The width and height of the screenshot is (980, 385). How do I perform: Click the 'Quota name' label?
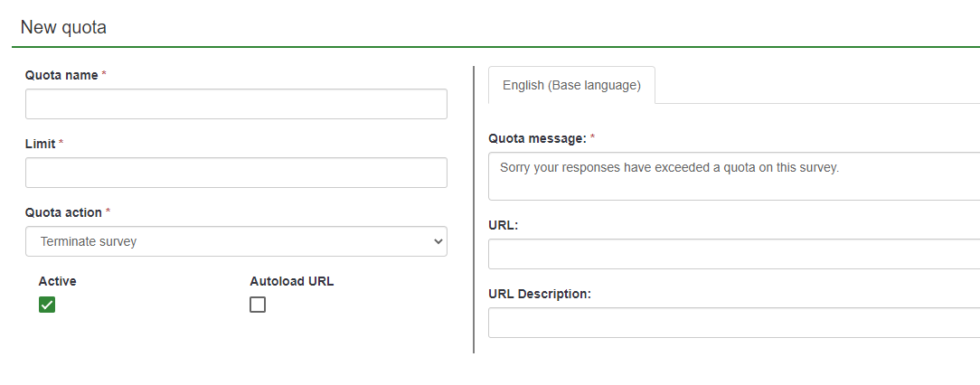point(61,75)
